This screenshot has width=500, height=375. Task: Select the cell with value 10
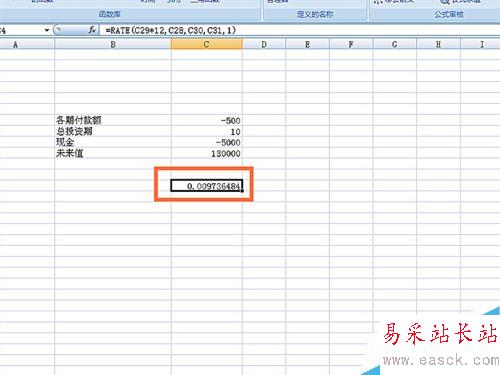[x=207, y=131]
